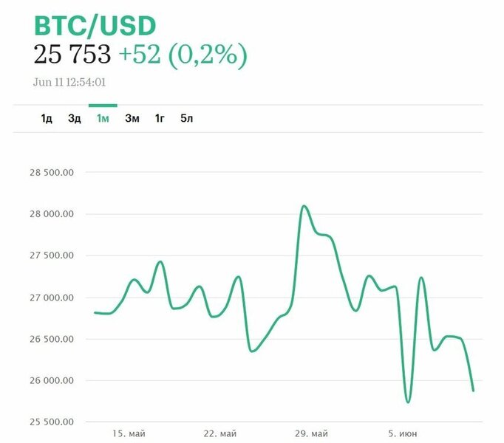504x443 pixels.
Task: Switch to the 3д range tab
Action: (x=74, y=118)
